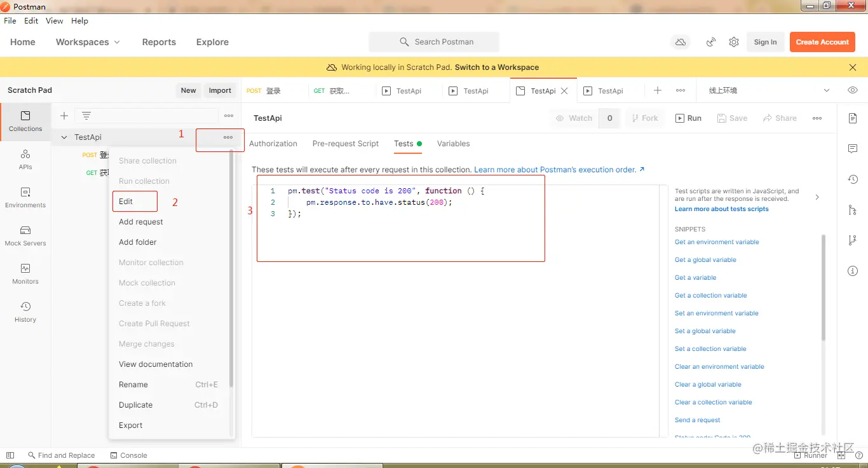Open the sidebar header ellipsis next to the filter
Image resolution: width=868 pixels, height=468 pixels.
[229, 116]
